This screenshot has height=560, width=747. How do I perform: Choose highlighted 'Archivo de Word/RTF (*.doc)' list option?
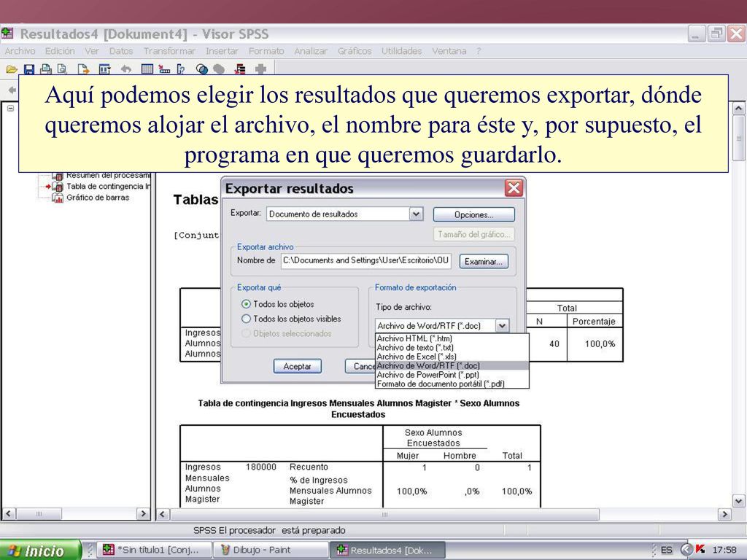[452, 365]
